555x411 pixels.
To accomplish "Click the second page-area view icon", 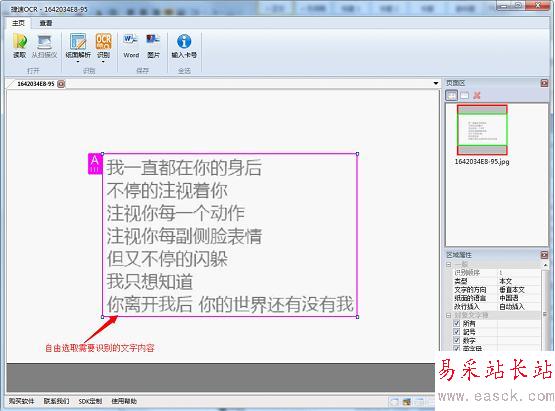I will click(x=464, y=95).
